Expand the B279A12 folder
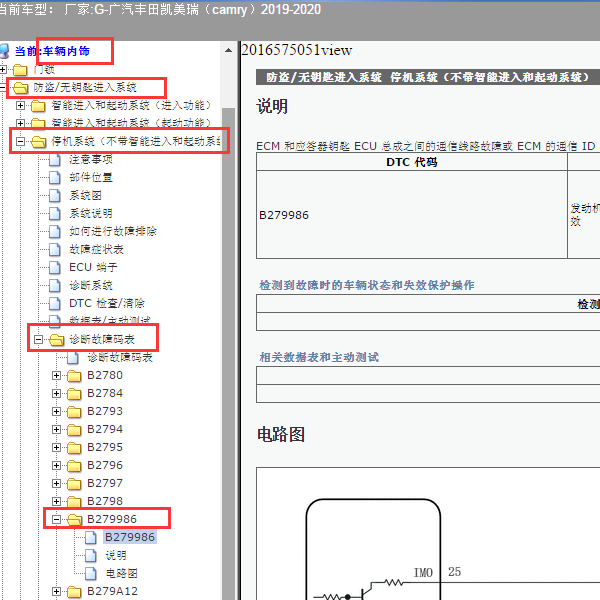600x600 pixels. [x=56, y=592]
